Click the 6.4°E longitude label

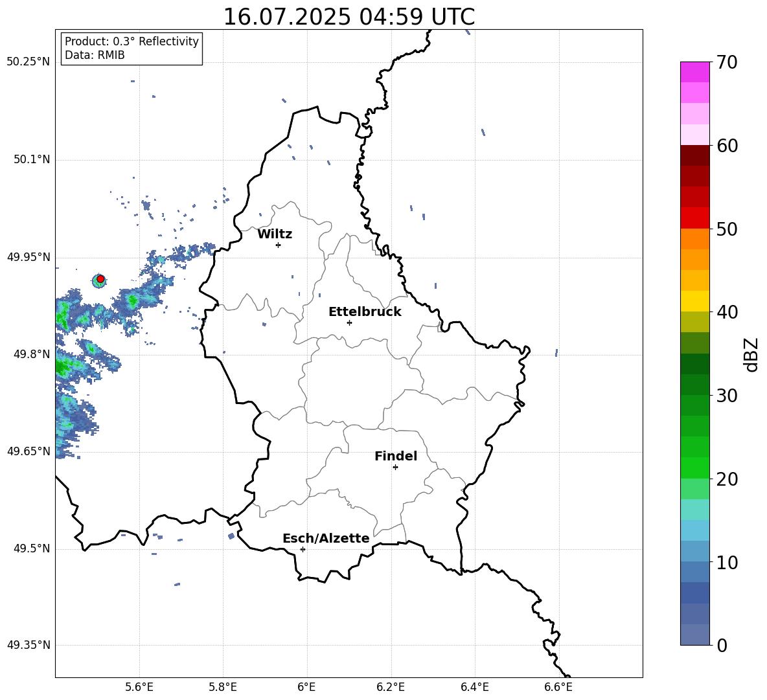pyautogui.click(x=475, y=687)
